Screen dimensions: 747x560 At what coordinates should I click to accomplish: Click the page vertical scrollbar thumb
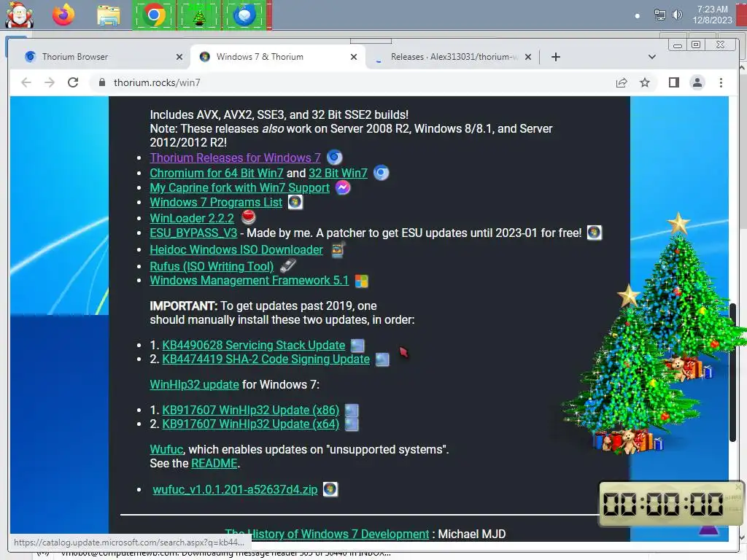(x=733, y=374)
